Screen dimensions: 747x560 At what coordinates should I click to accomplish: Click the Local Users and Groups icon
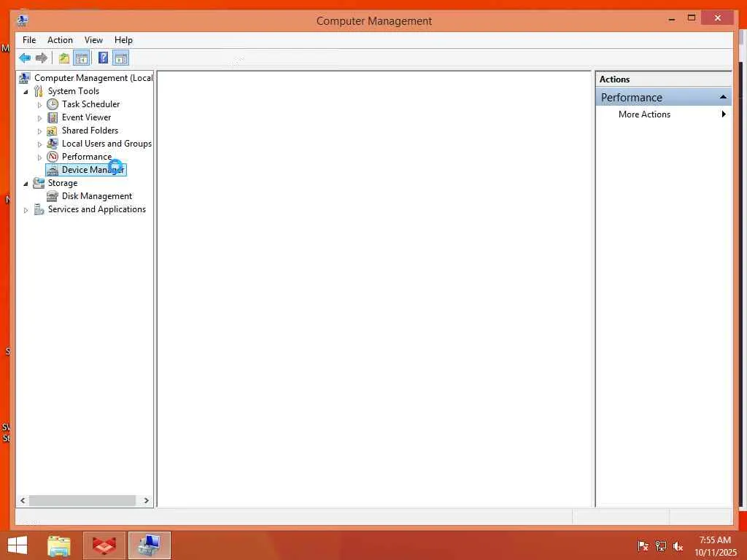(x=53, y=144)
